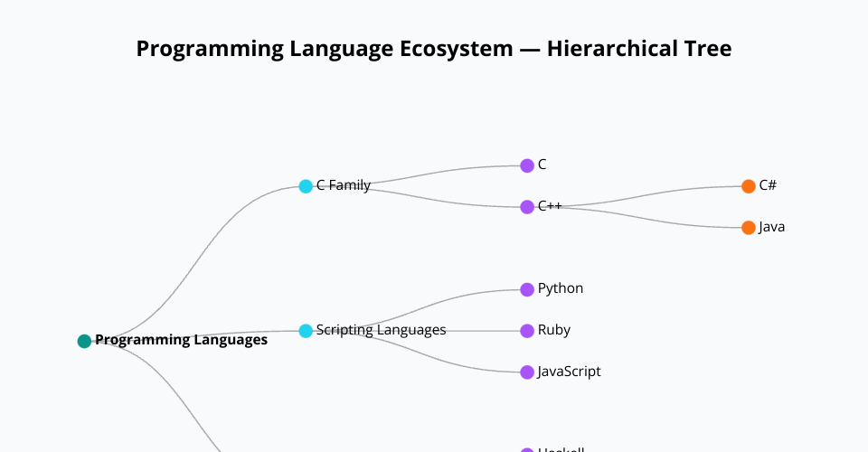Click the purple Ruby node circle
Image resolution: width=868 pixels, height=452 pixels.
tap(527, 331)
